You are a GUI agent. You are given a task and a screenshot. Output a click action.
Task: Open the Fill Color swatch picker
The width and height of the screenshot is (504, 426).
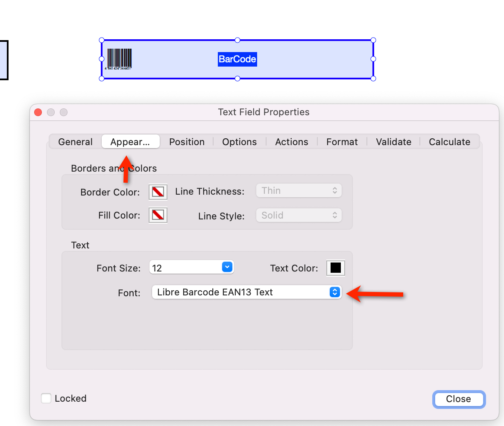click(158, 215)
